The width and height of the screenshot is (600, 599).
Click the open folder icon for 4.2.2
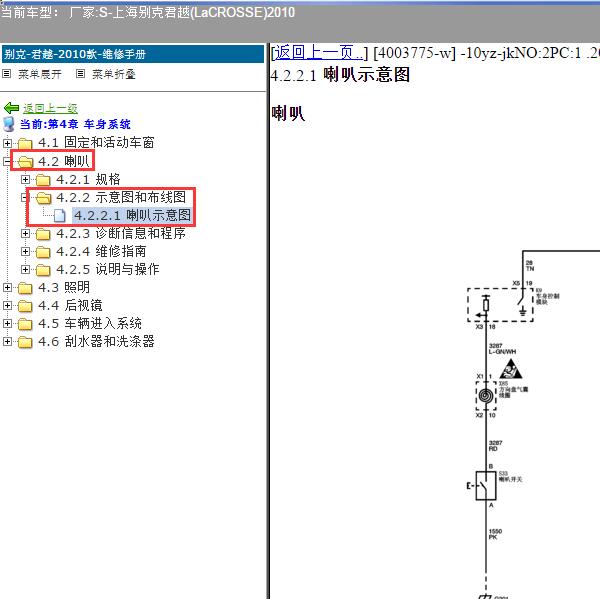pyautogui.click(x=44, y=197)
